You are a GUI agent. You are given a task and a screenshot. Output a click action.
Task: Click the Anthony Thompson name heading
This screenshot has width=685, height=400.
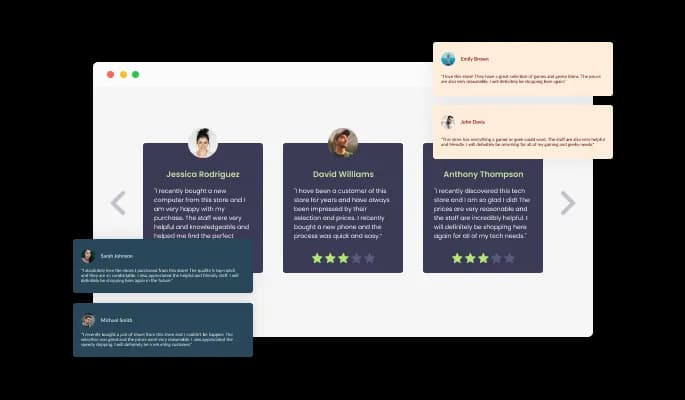pyautogui.click(x=483, y=174)
